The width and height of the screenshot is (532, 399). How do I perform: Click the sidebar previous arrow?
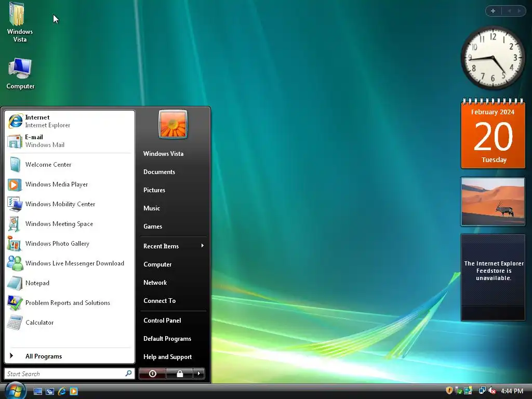509,11
